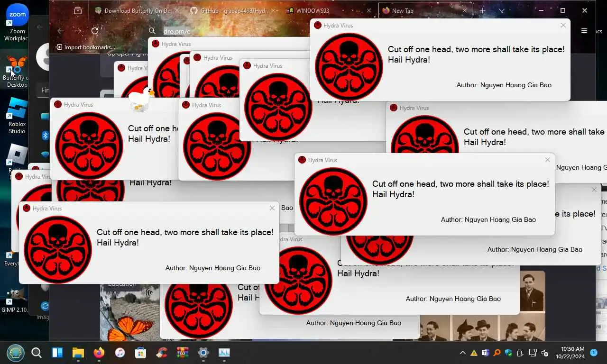Reload the current Firefox page
This screenshot has width=607, height=364.
(x=95, y=31)
